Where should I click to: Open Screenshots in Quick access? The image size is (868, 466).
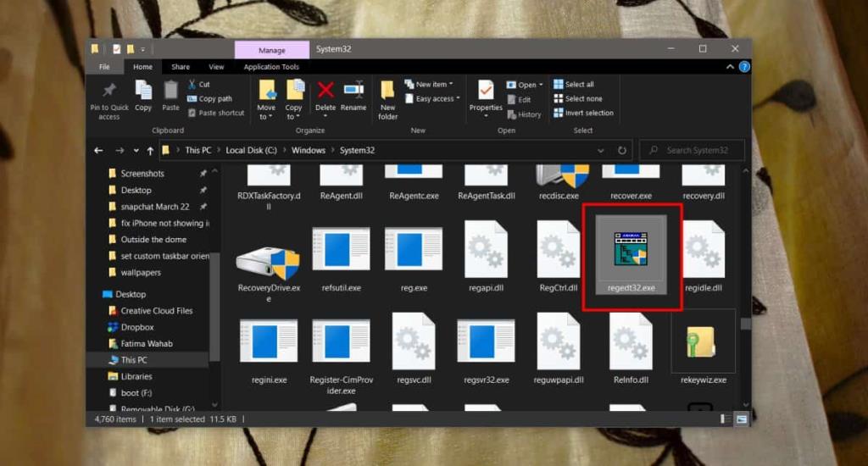tap(142, 173)
